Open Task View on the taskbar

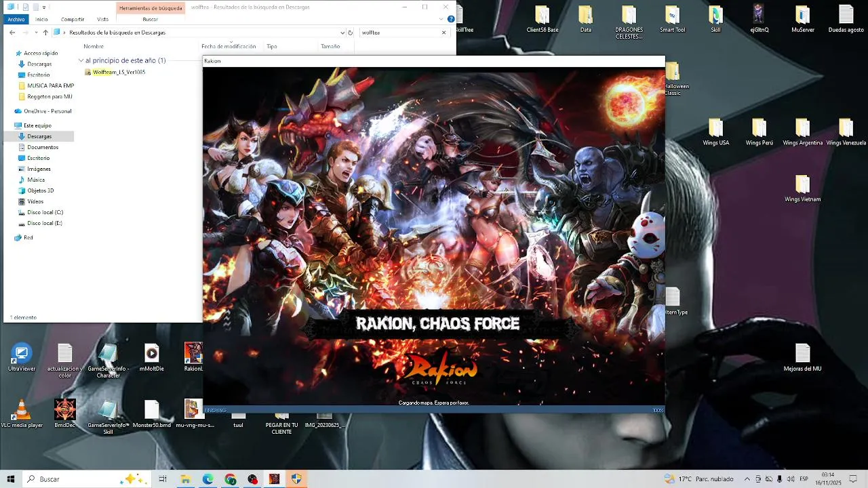[x=163, y=479]
